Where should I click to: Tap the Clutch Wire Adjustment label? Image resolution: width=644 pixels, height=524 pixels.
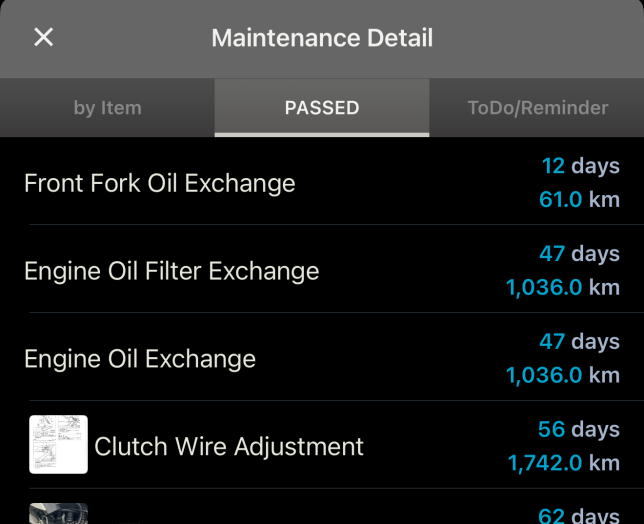pyautogui.click(x=229, y=446)
